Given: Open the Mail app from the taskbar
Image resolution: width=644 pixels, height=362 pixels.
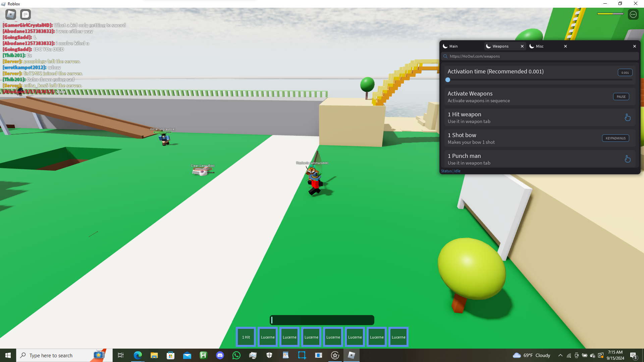Looking at the screenshot, I should click(x=187, y=355).
